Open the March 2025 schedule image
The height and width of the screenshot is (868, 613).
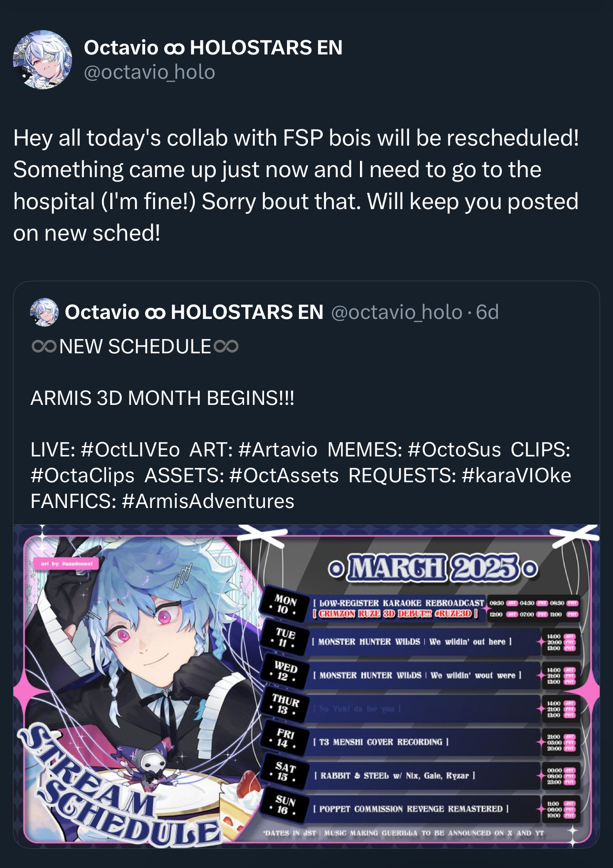point(306,686)
